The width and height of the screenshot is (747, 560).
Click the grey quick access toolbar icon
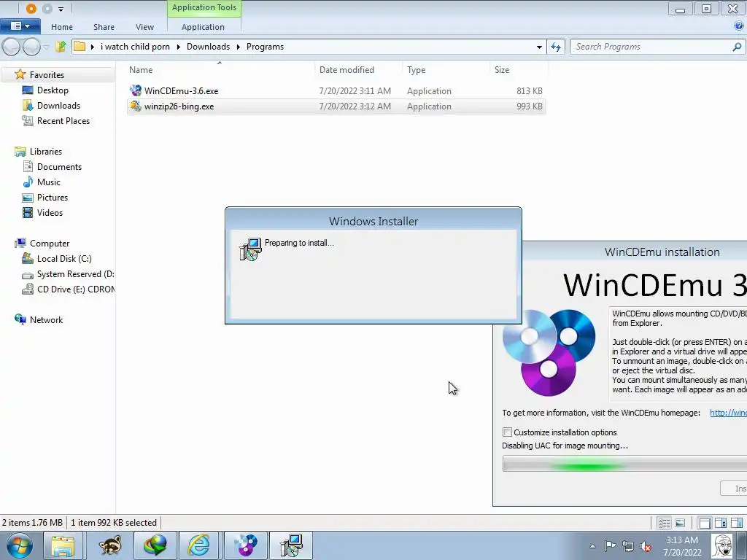47,9
